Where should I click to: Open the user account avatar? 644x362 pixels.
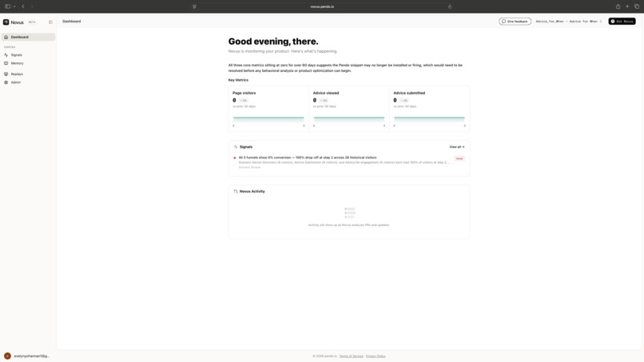7,356
